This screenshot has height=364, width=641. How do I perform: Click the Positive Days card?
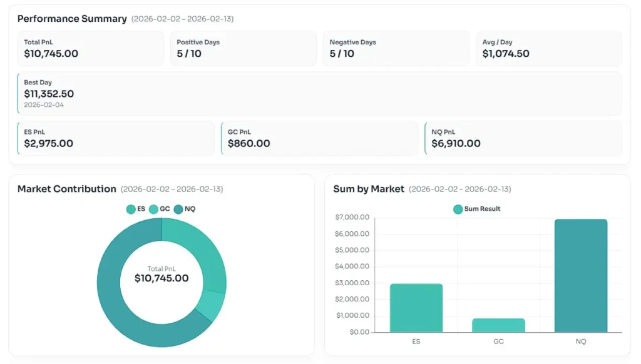[x=243, y=49]
